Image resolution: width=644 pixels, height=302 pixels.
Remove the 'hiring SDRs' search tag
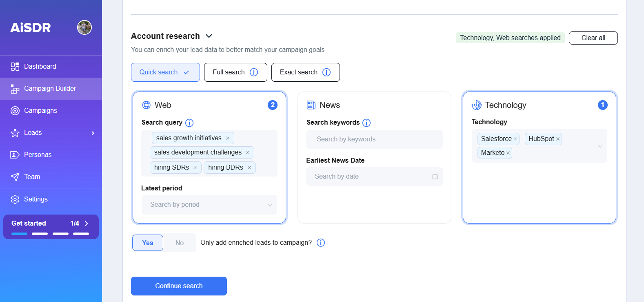coord(195,168)
